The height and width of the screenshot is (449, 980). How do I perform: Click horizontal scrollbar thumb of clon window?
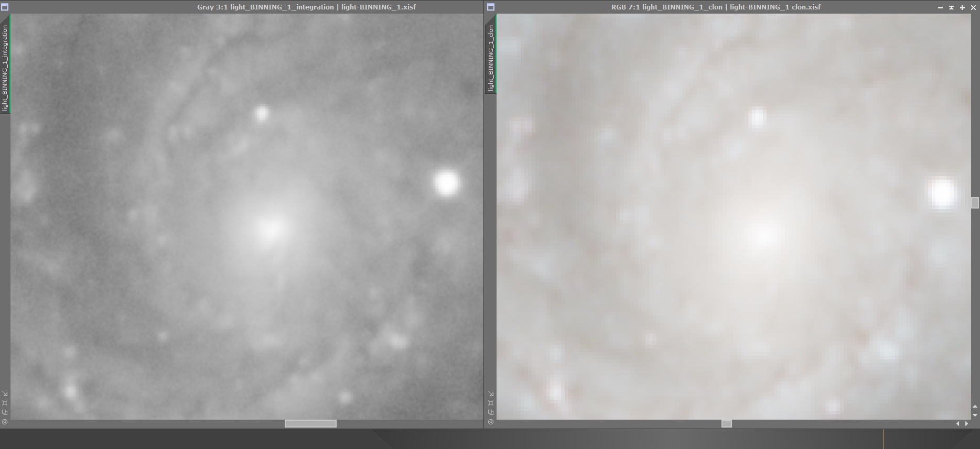(727, 423)
